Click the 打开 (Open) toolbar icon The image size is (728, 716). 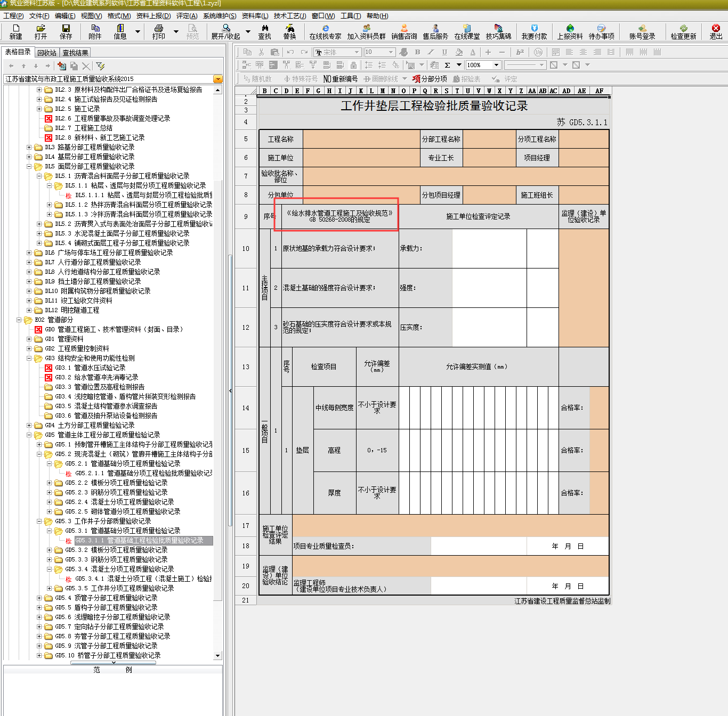pyautogui.click(x=41, y=31)
